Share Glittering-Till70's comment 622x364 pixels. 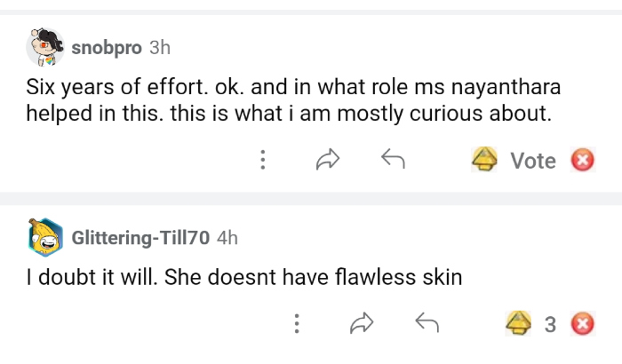pyautogui.click(x=363, y=324)
